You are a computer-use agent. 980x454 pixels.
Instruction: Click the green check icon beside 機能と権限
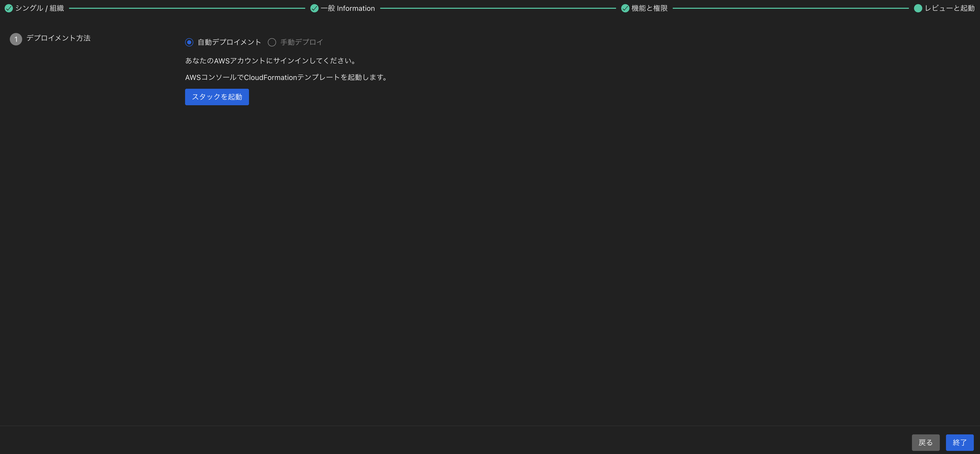[x=625, y=8]
